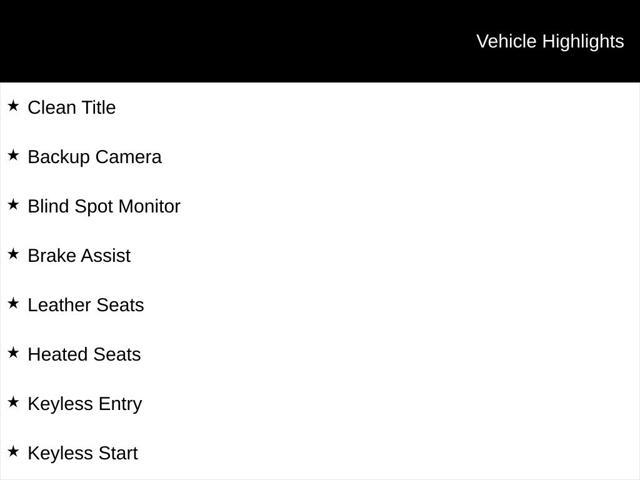Click the word Monitor in the list
The width and height of the screenshot is (640, 480).
149,206
